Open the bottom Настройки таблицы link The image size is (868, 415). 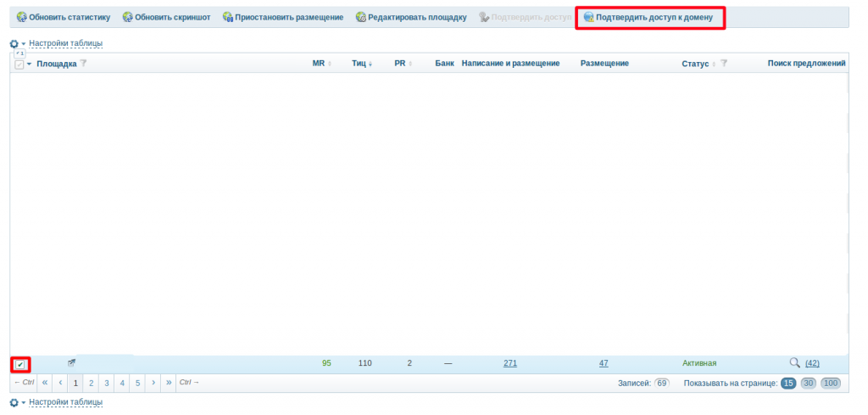pos(66,401)
